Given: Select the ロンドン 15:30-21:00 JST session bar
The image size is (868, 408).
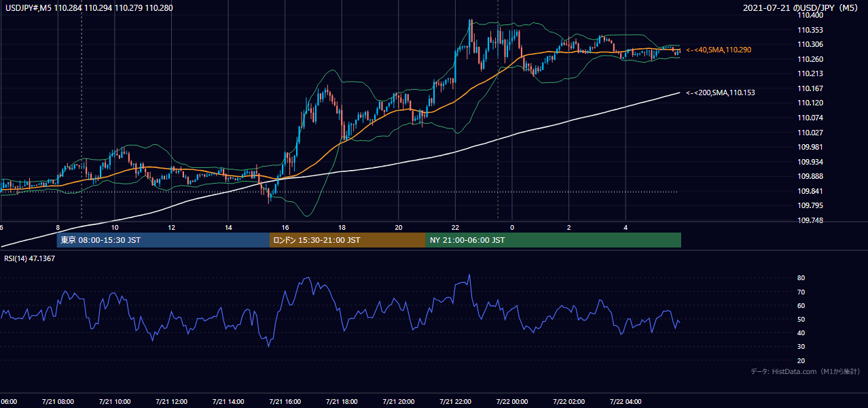Looking at the screenshot, I should (348, 240).
